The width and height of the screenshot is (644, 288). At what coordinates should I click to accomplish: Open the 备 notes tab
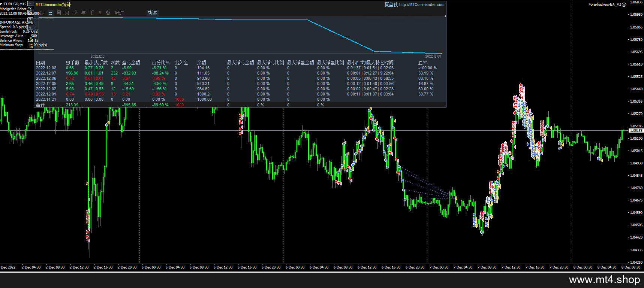pos(108,13)
